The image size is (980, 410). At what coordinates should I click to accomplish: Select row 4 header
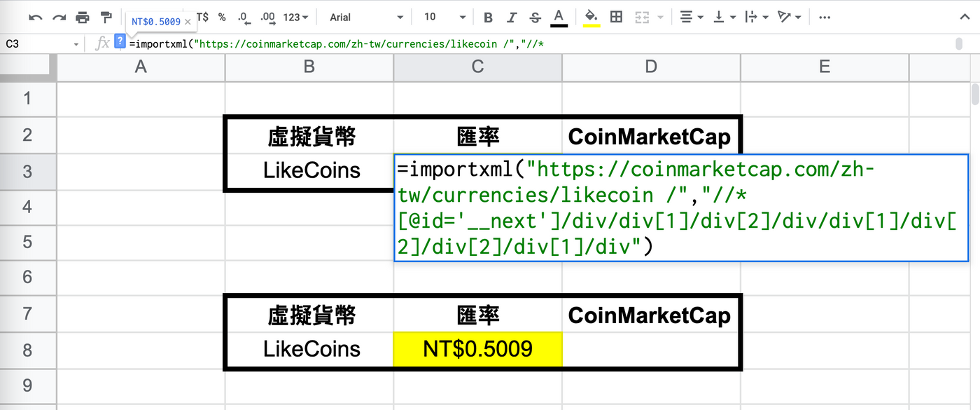(x=28, y=207)
